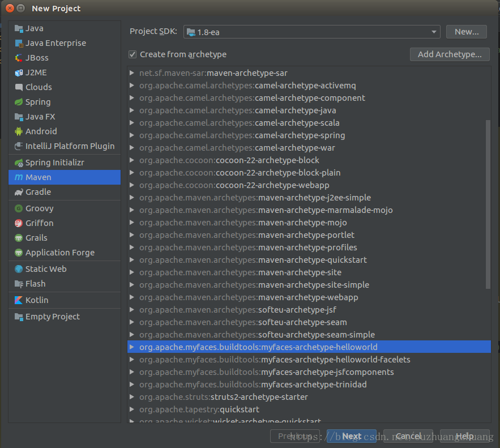Viewport: 500px width, 448px height.
Task: Click the Spring leaf icon
Action: pos(19,102)
